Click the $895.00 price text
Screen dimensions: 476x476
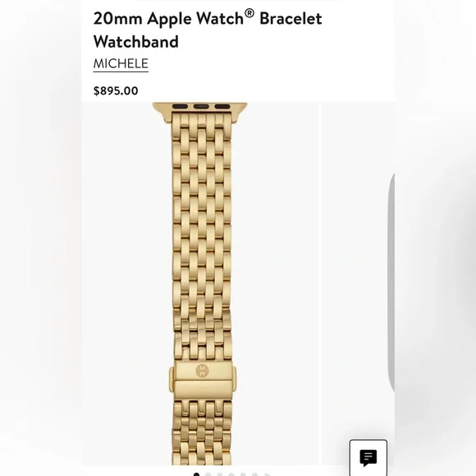116,91
